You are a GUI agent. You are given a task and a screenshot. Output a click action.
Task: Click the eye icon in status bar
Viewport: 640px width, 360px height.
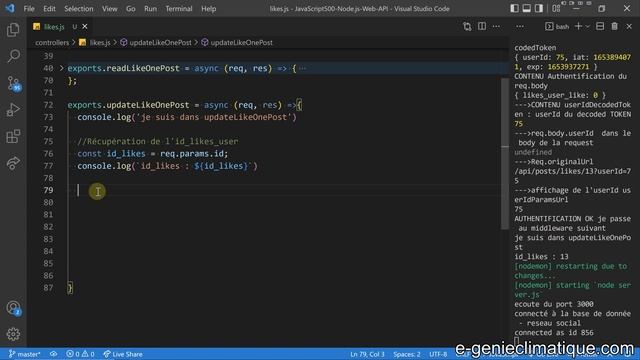pyautogui.click(x=53, y=354)
